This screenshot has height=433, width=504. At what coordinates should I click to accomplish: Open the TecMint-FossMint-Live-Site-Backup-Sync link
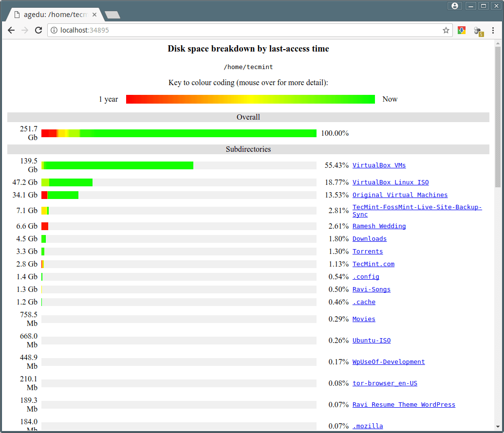(x=417, y=207)
